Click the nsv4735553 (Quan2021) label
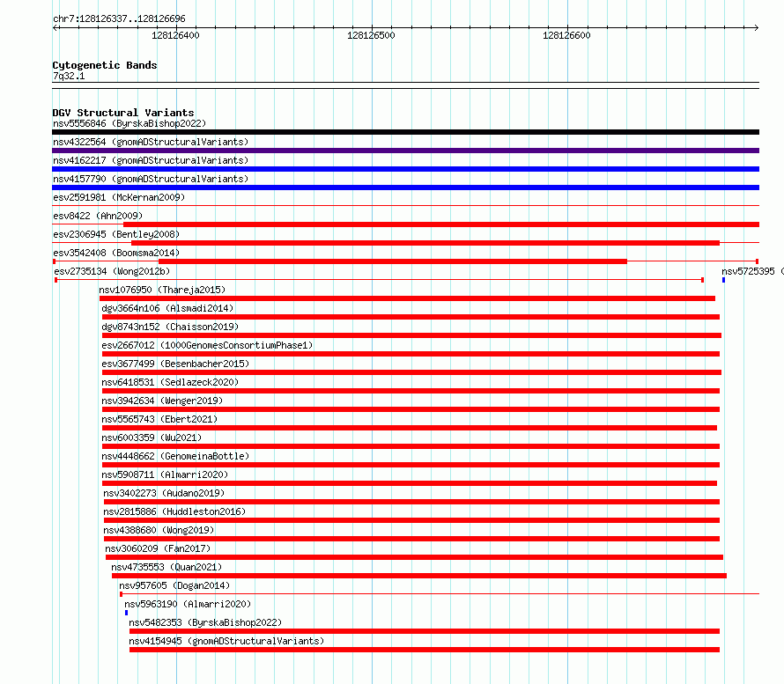 [x=166, y=567]
